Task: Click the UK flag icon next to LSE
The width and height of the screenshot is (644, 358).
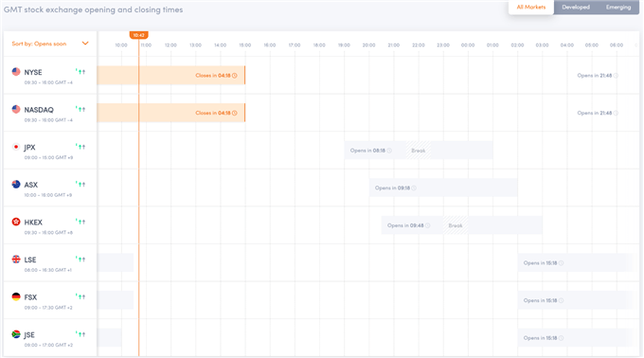Action: click(x=16, y=260)
